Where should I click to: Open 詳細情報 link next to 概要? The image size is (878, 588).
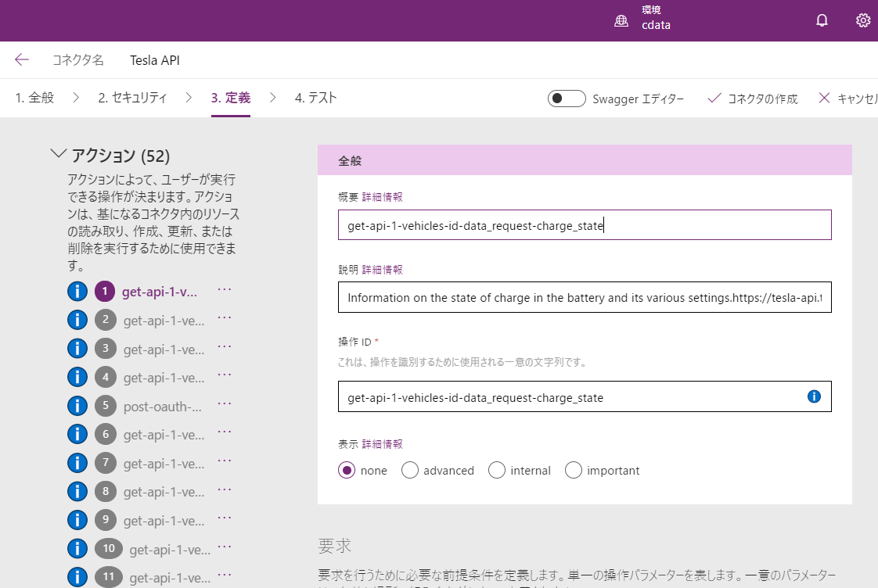click(383, 197)
